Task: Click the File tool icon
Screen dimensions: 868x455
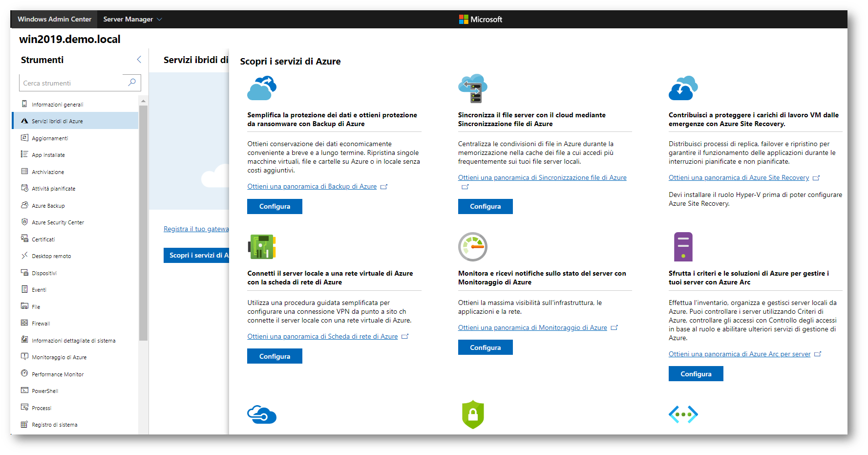Action: [24, 306]
